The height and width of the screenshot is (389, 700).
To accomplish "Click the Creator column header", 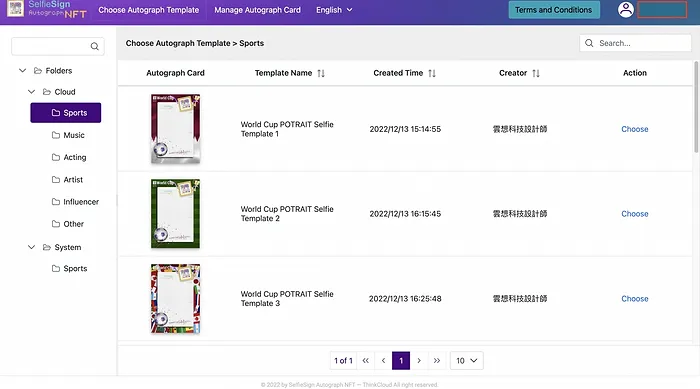I will pos(513,73).
